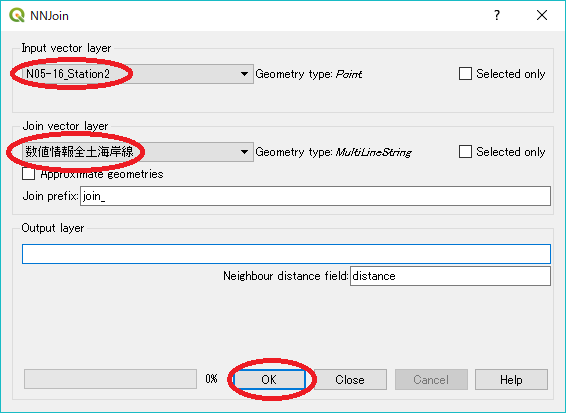Click the 'Geometry type: MultiLineString' label

pos(334,152)
